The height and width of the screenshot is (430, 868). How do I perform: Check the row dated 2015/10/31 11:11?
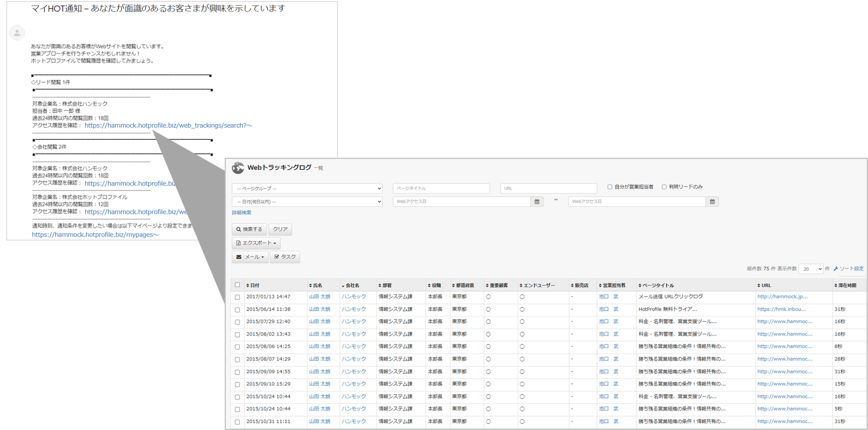(x=237, y=422)
